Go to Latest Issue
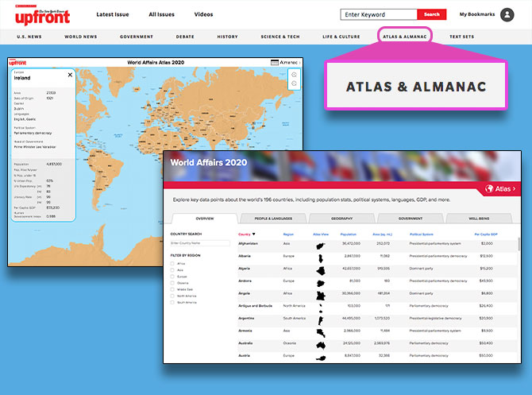This screenshot has height=395, width=532. [113, 14]
